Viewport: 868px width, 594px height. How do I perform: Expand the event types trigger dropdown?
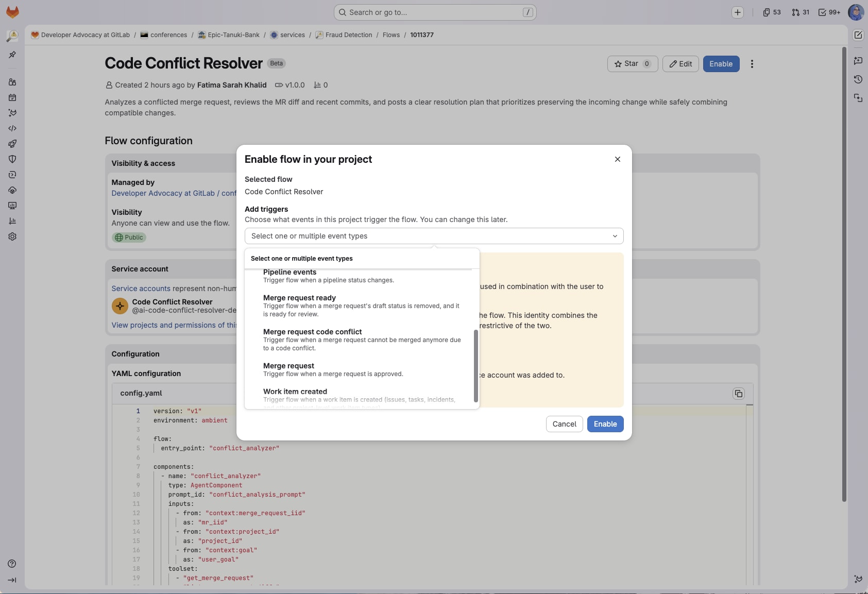[x=434, y=236]
